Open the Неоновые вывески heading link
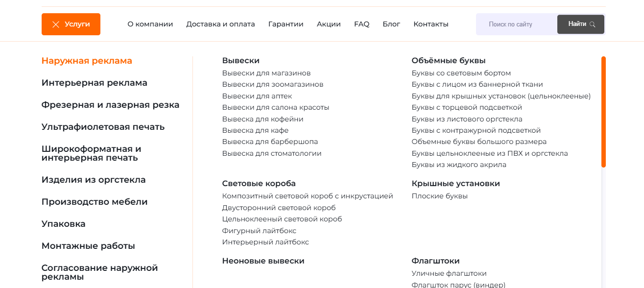This screenshot has height=288, width=644. click(x=263, y=261)
